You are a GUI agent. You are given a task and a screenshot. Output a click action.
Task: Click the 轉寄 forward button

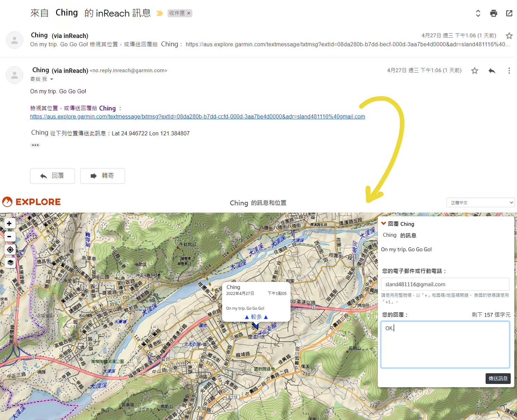point(103,176)
